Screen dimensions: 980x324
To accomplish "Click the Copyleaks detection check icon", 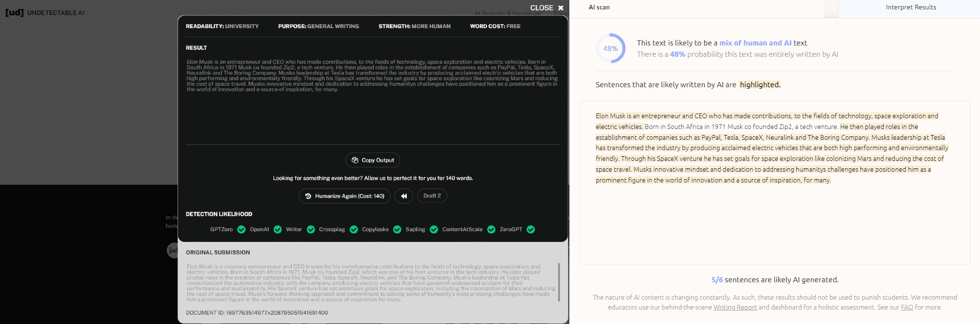I will click(x=397, y=229).
